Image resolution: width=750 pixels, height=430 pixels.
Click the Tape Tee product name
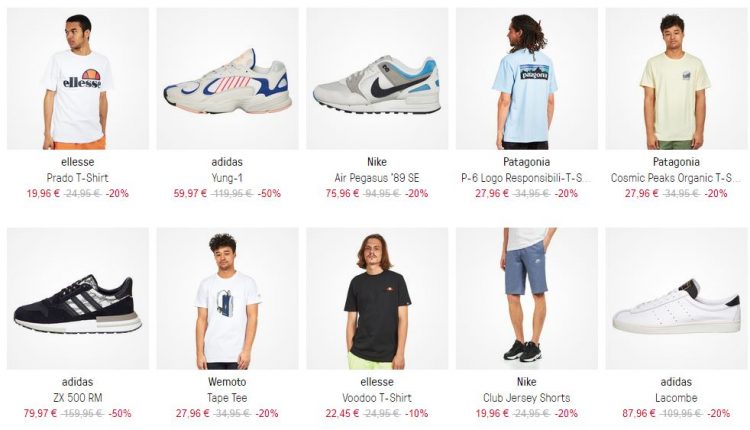[x=227, y=398]
